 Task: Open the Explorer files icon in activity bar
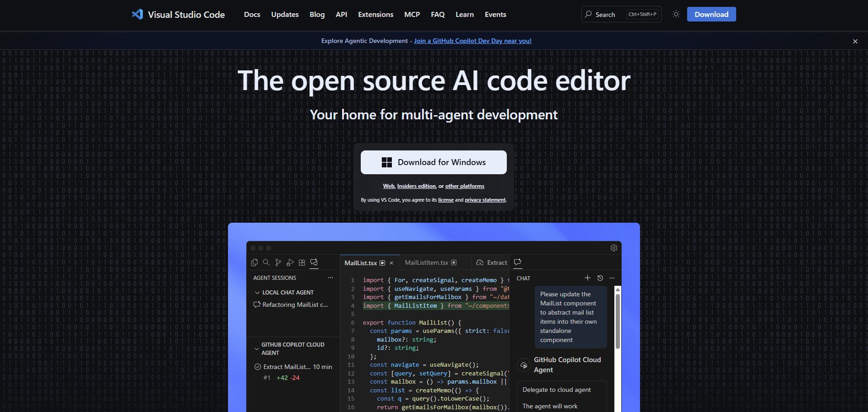[x=255, y=262]
